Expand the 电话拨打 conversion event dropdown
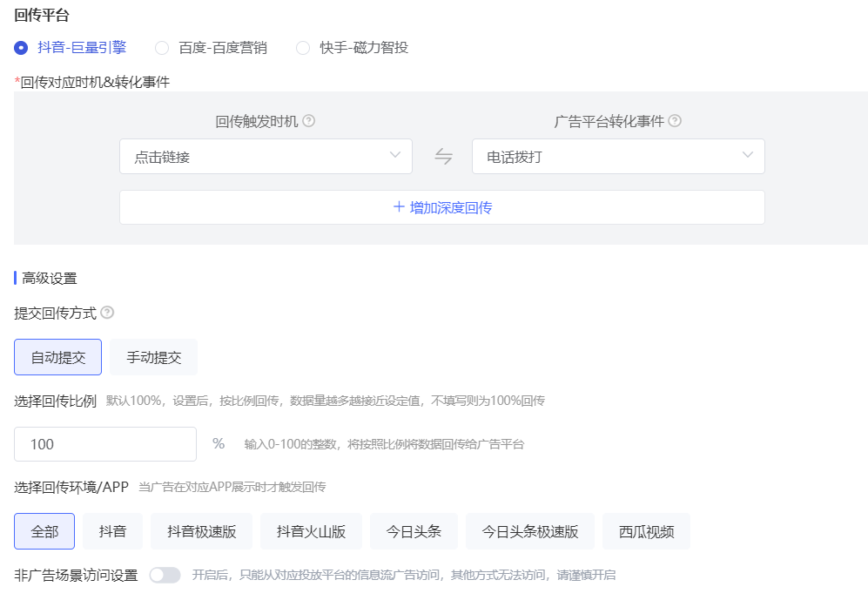 pyautogui.click(x=618, y=157)
